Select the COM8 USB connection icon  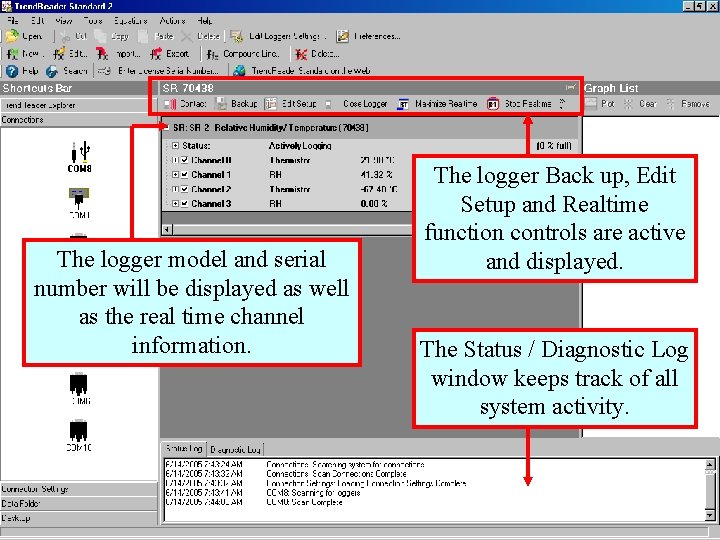pos(80,152)
